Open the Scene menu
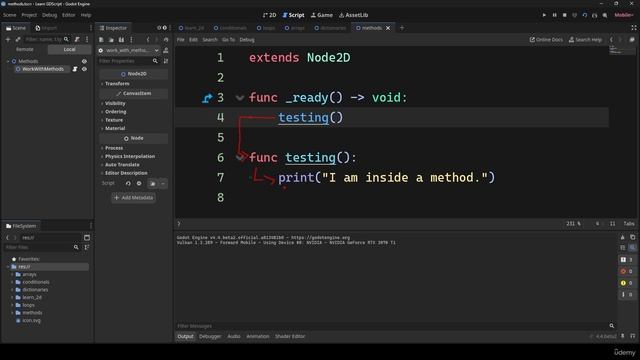The height and width of the screenshot is (360, 640). (9, 15)
